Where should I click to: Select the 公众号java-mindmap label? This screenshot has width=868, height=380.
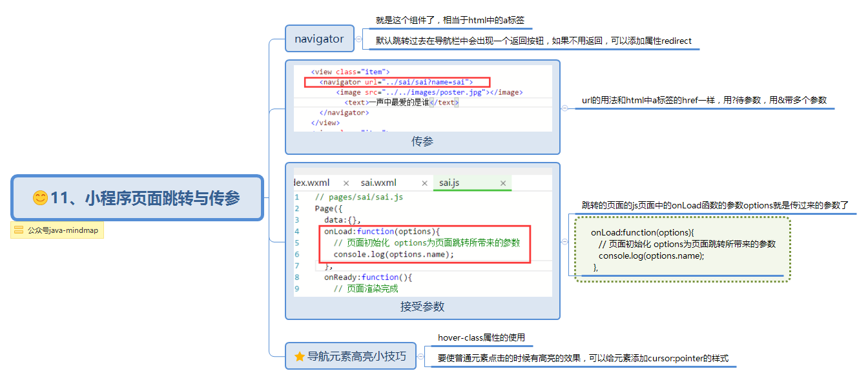click(x=57, y=230)
